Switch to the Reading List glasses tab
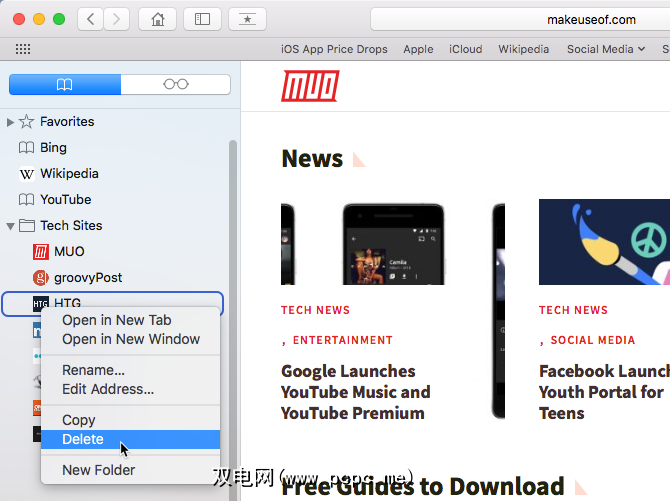 pos(176,84)
